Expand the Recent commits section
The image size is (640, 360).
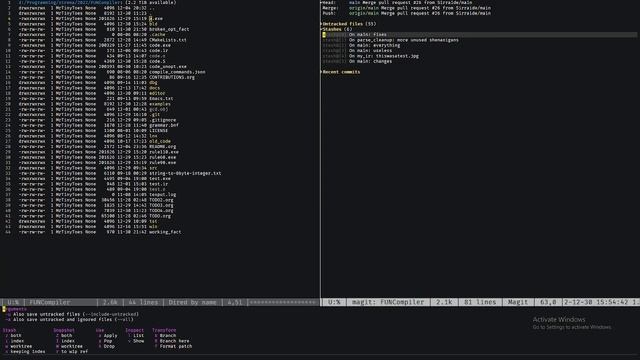tap(341, 72)
